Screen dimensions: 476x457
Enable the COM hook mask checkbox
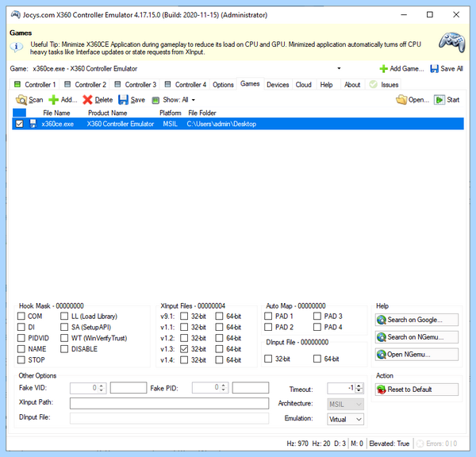point(21,316)
